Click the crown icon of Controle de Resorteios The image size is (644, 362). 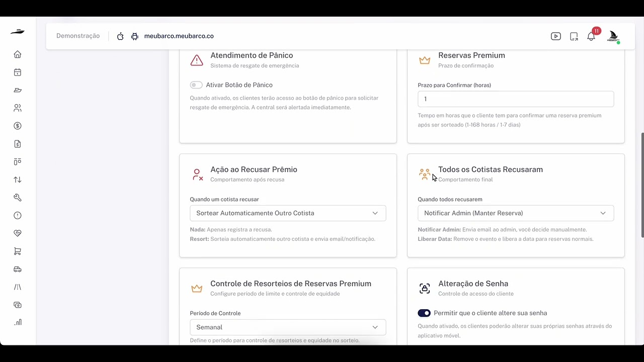click(x=197, y=289)
